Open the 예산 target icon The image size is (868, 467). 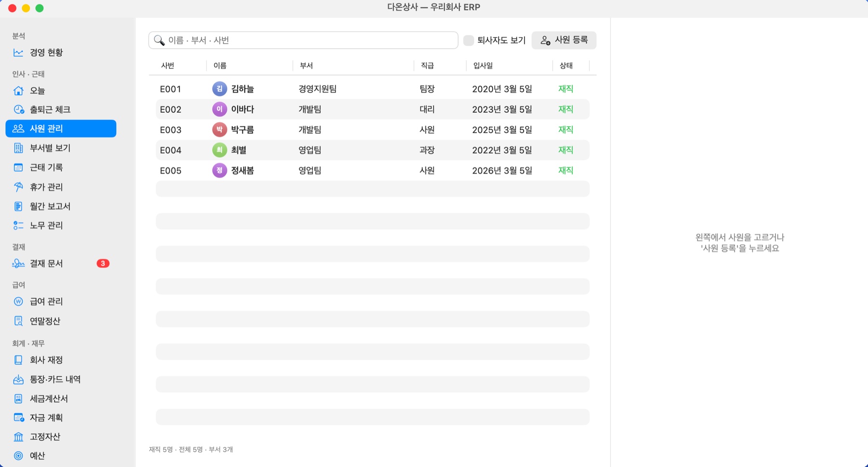click(18, 455)
